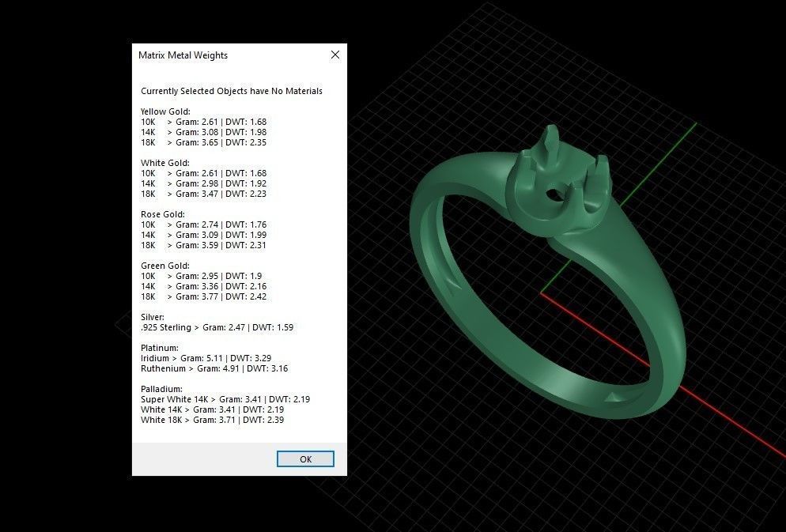Click the Matrix Metal Weights title text

coord(183,55)
